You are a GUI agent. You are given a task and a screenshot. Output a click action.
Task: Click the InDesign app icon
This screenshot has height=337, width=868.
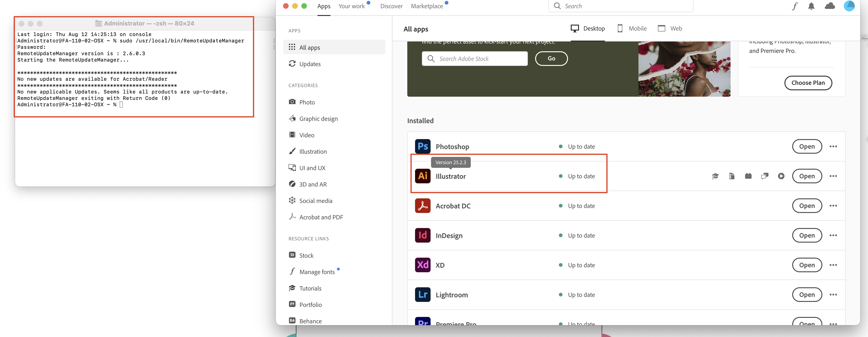(x=423, y=235)
